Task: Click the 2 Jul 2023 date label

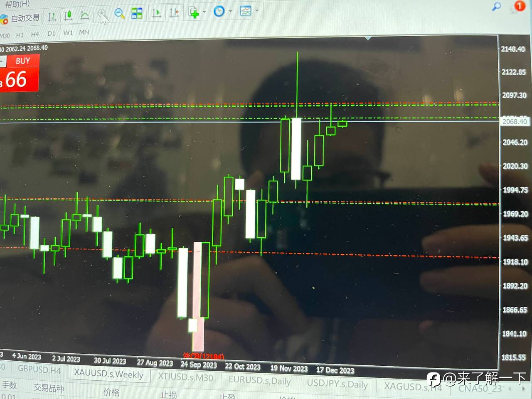Action: click(x=66, y=359)
